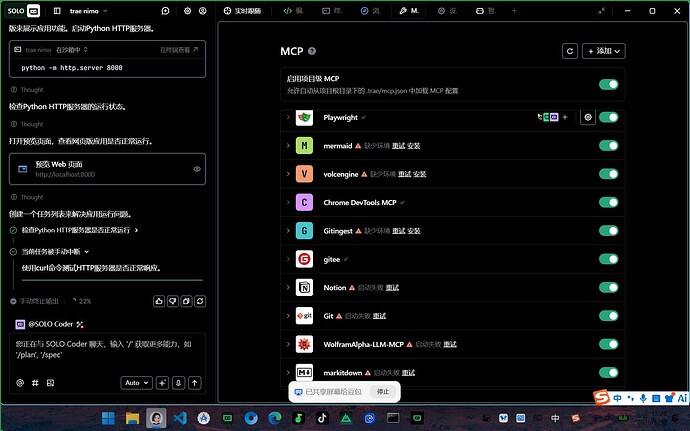690x431 pixels.
Task: Send the message with the up arrow
Action: pyautogui.click(x=195, y=383)
